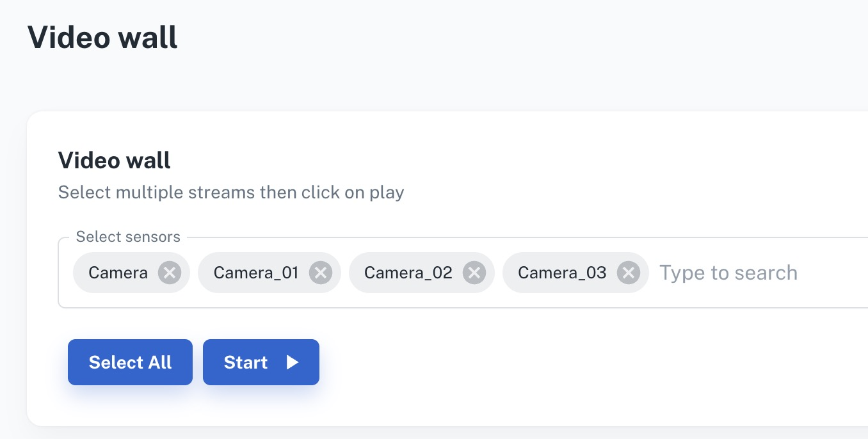Image resolution: width=868 pixels, height=439 pixels.
Task: Start the video wall streams
Action: (x=261, y=362)
